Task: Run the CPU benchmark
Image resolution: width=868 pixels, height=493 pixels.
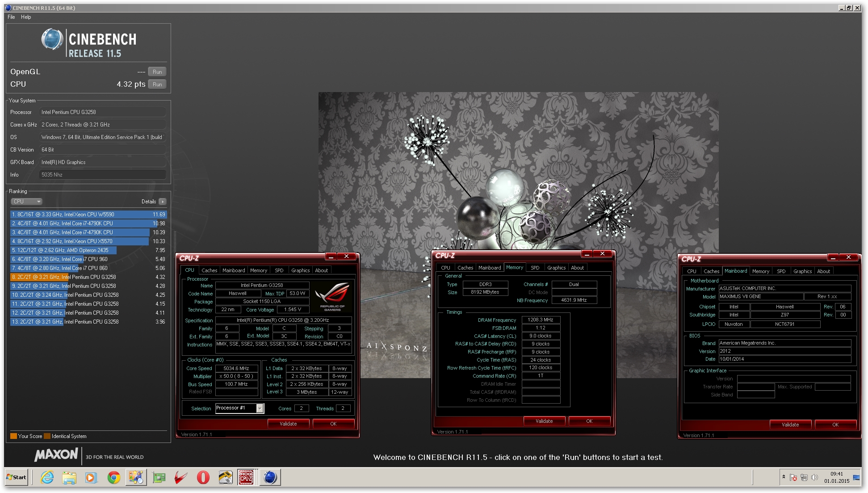Action: tap(157, 84)
